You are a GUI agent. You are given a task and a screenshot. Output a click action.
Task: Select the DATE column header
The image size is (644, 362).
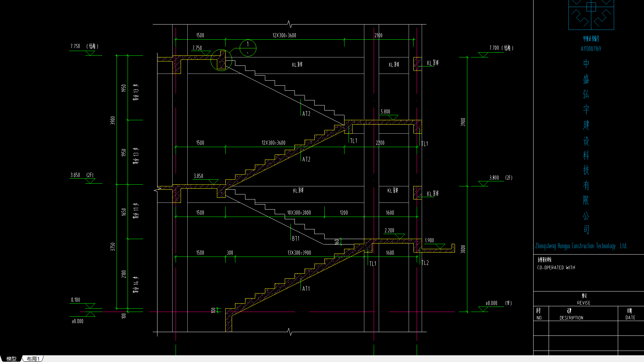(630, 318)
